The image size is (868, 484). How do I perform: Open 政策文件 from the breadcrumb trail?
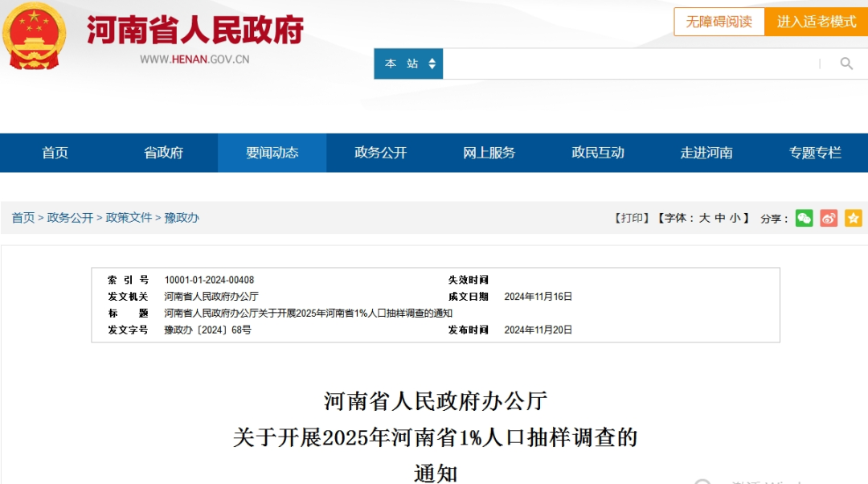[x=129, y=217]
